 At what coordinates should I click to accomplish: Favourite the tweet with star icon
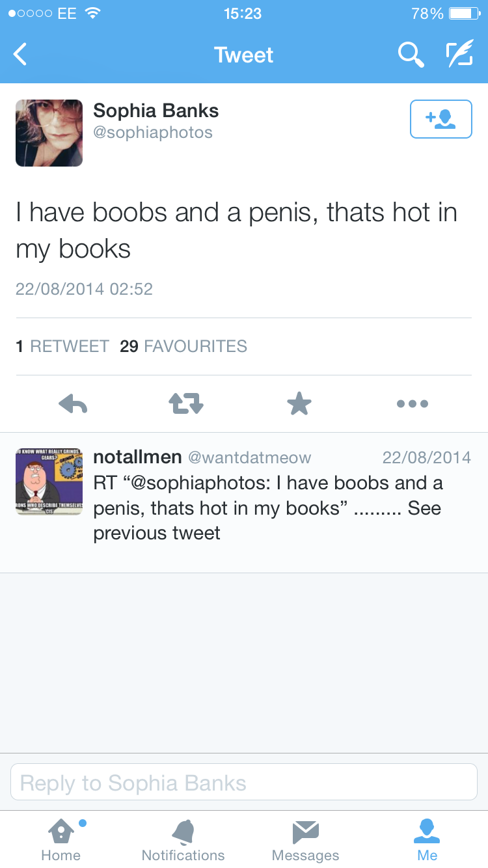[x=299, y=404]
